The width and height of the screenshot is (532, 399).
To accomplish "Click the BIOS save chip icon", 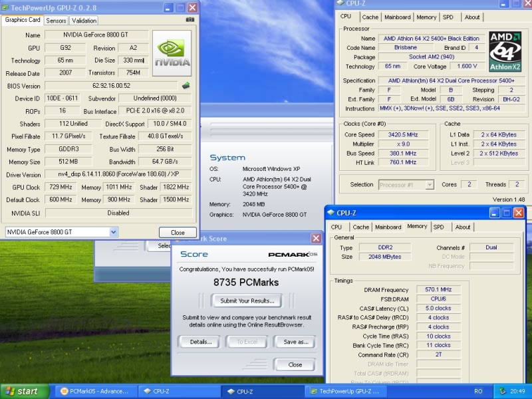I will [186, 86].
